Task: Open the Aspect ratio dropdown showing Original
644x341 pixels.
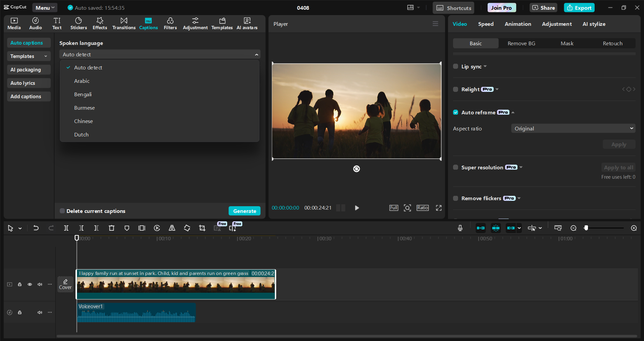Action: [x=573, y=128]
